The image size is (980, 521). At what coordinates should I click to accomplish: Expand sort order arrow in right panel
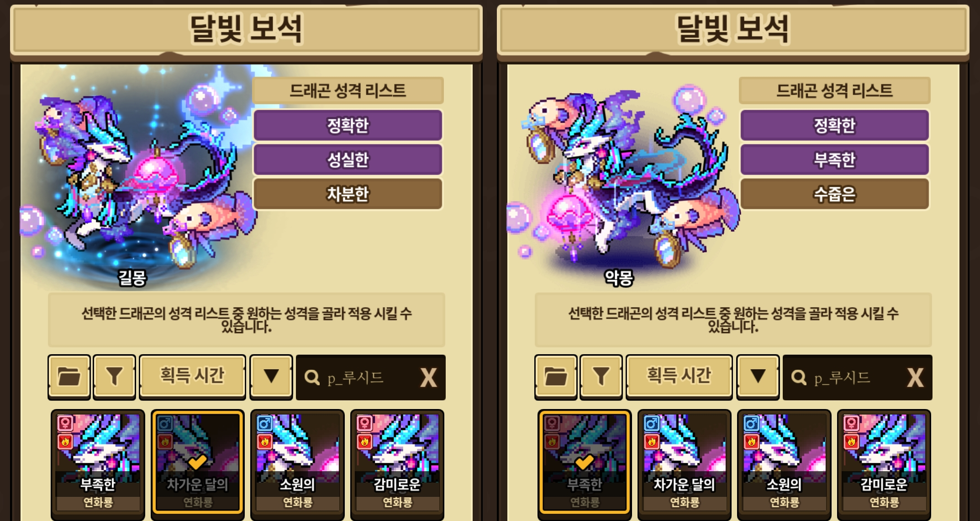(758, 377)
